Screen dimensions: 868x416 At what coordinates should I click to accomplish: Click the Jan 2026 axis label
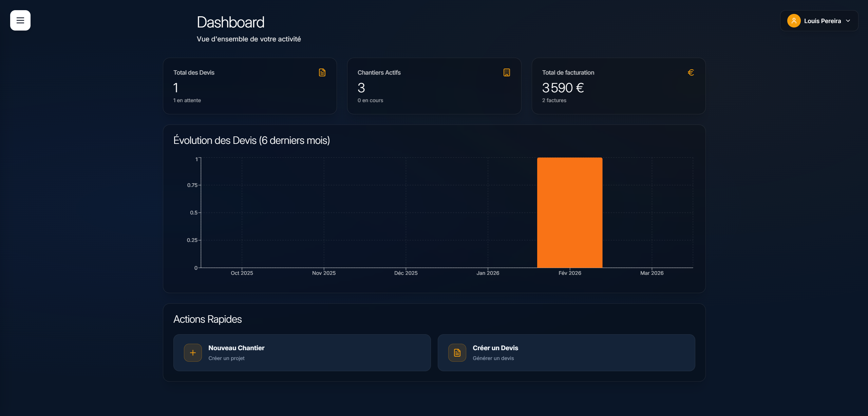pyautogui.click(x=488, y=273)
